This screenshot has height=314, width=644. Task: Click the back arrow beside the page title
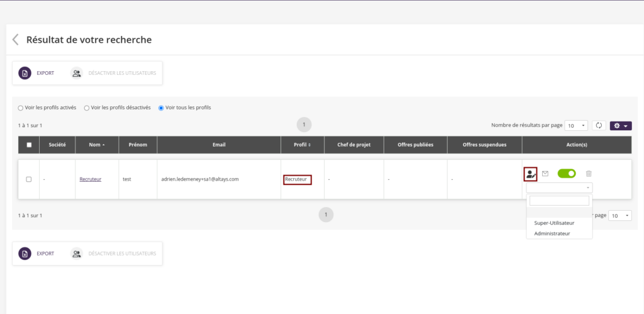(16, 40)
